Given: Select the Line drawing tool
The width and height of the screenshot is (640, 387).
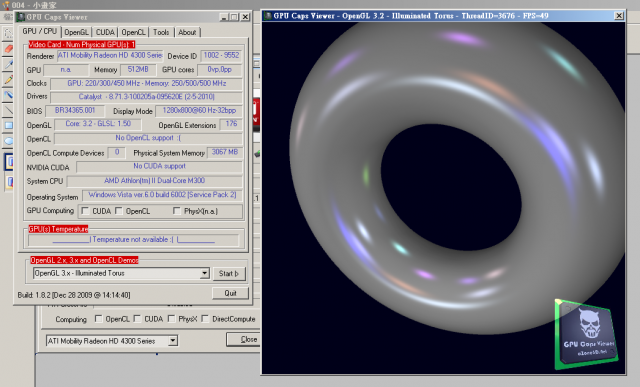Looking at the screenshot, I should 8,110.
